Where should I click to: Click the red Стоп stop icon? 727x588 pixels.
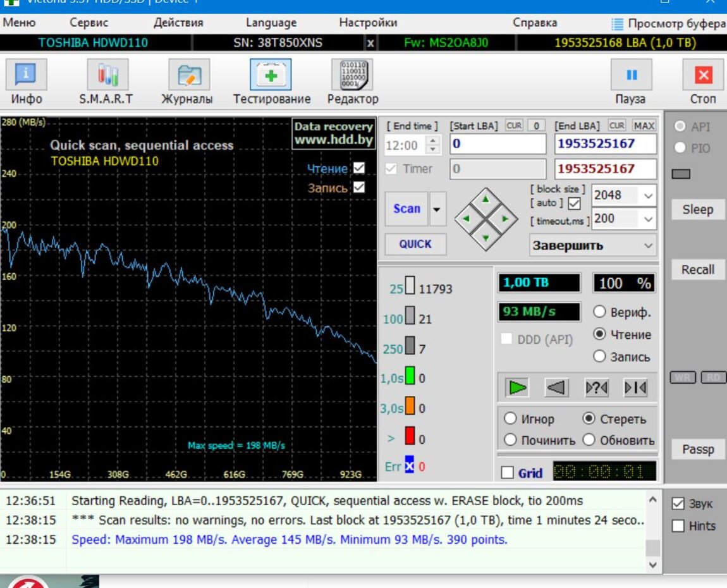pos(703,75)
